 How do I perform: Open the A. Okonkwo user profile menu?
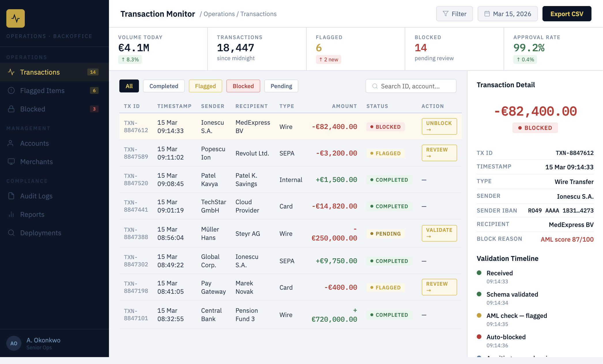point(43,343)
